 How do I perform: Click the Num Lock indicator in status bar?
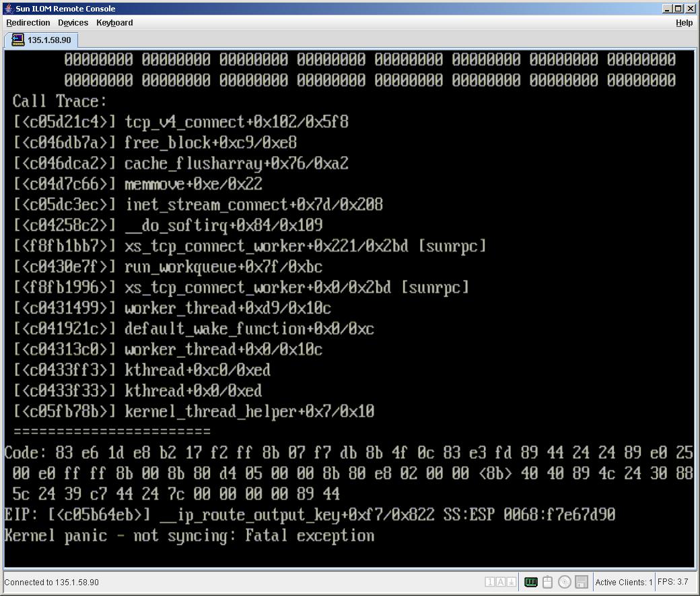[x=490, y=582]
